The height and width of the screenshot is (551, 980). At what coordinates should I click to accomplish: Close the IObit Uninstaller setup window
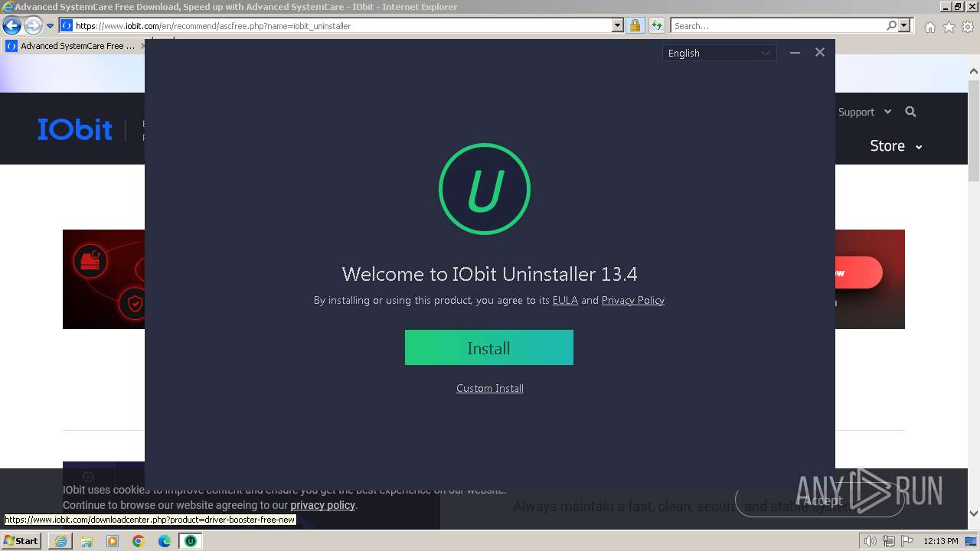[820, 52]
